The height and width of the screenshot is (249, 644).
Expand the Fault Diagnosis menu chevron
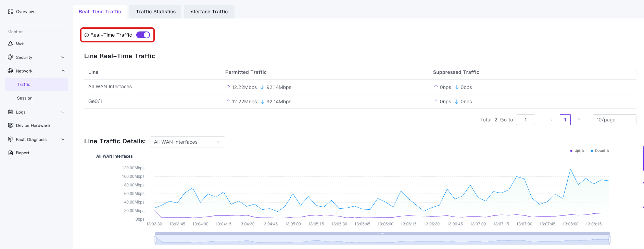[63, 139]
